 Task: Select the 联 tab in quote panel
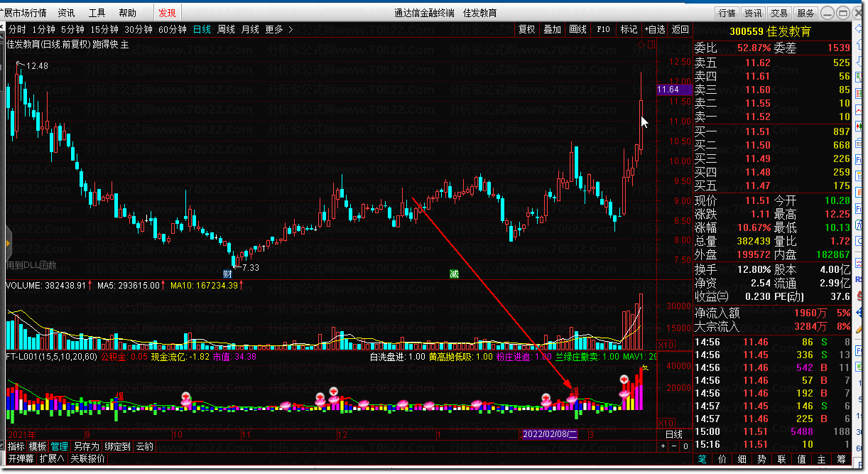coord(782,459)
